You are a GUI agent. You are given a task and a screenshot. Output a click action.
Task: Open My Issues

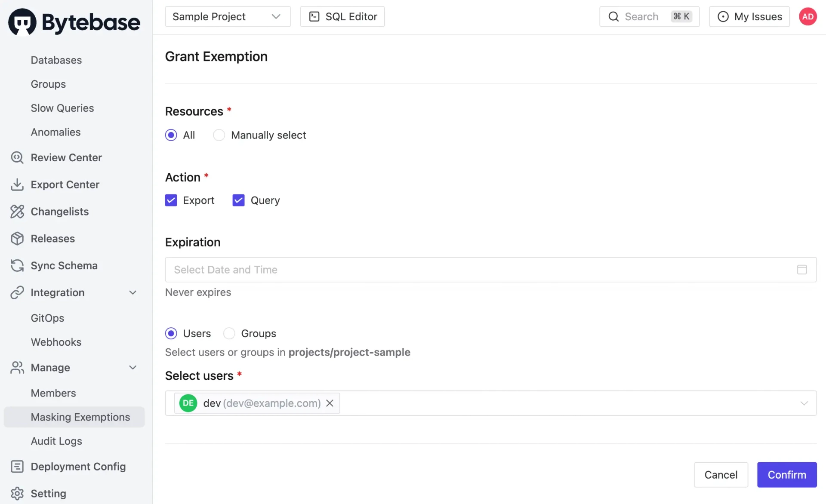749,16
